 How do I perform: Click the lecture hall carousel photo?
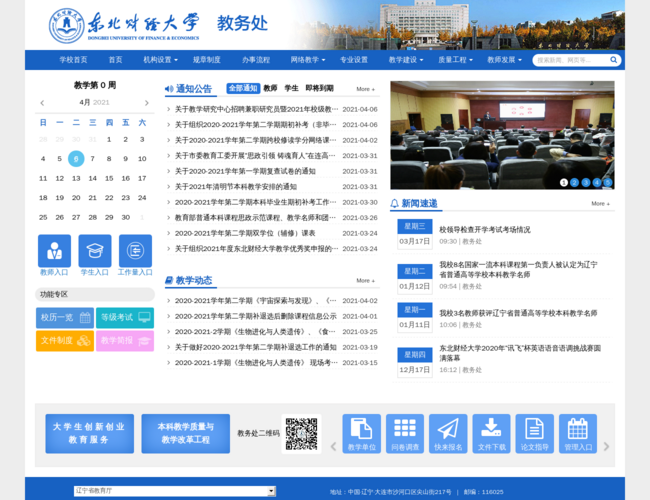(502, 135)
